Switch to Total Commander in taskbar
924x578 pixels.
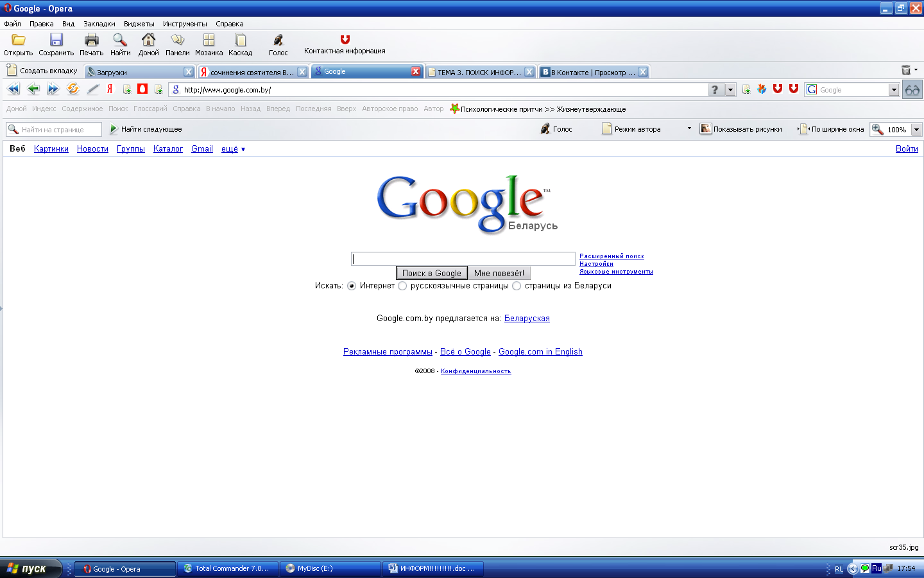[228, 568]
